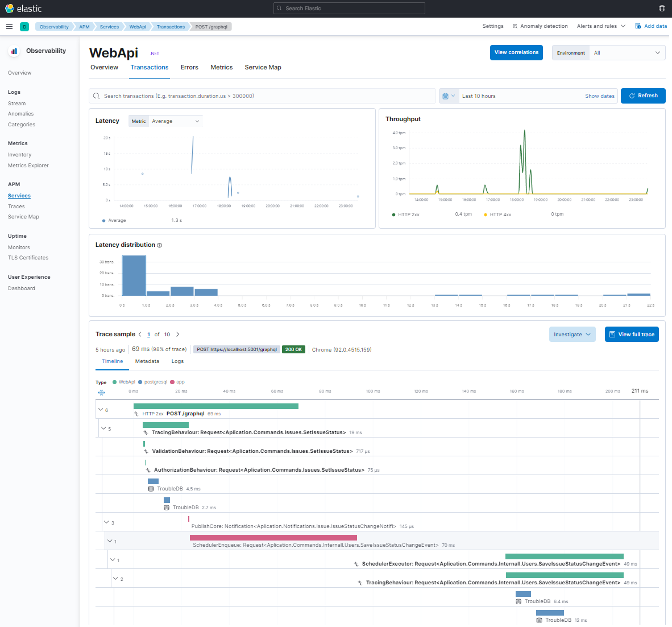Toggle the postgresql type legend

[152, 382]
